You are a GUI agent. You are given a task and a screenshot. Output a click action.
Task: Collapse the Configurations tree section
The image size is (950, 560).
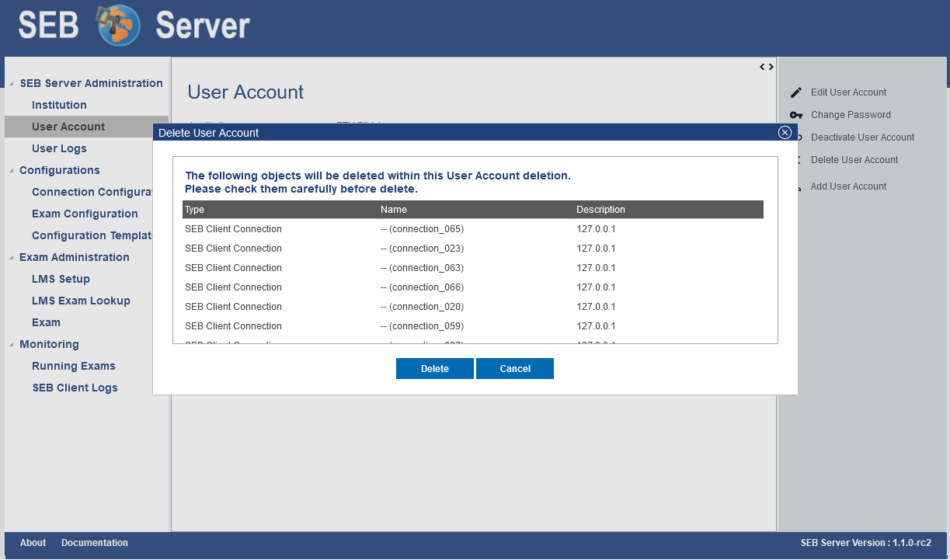coord(11,171)
